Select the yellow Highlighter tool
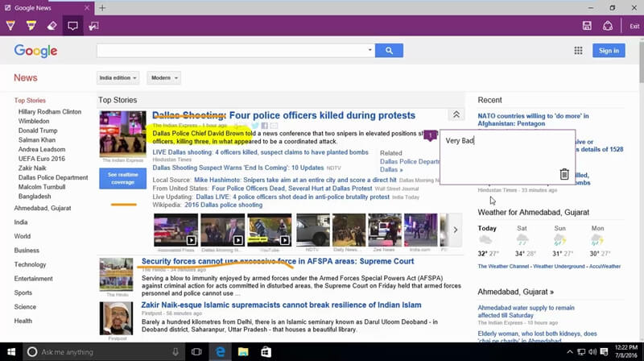Viewport: 644px width, 361px height. pos(31,26)
